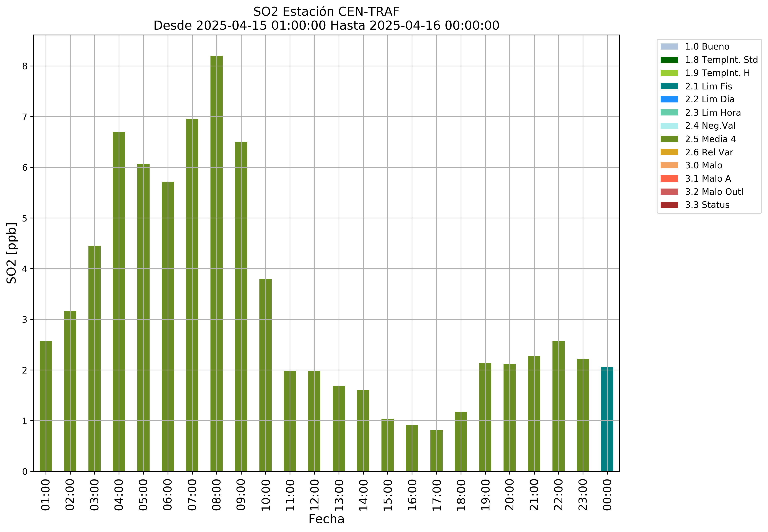This screenshot has width=768, height=532.
Task: Click the 3.1 Malo A legend swatch
Action: (669, 179)
